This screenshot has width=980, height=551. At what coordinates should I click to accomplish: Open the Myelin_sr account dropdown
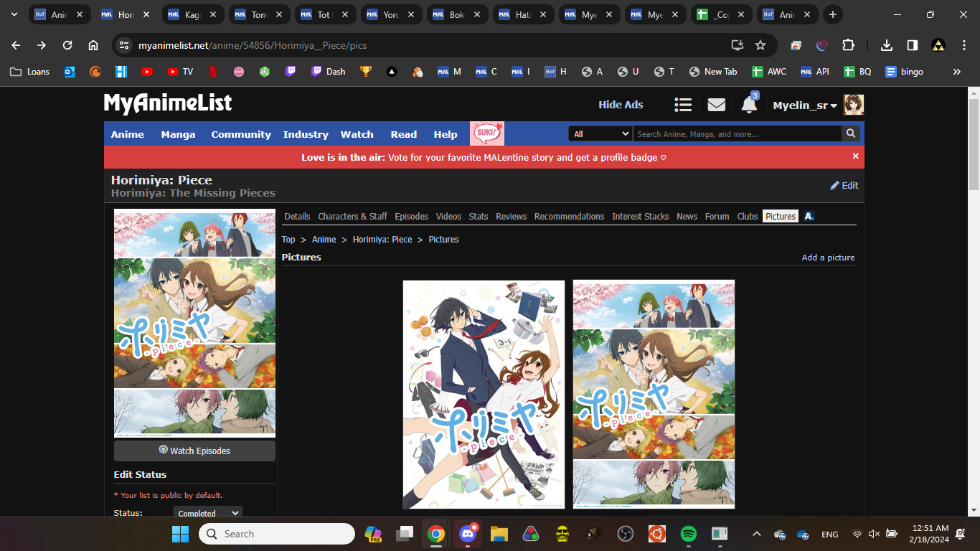pos(805,105)
